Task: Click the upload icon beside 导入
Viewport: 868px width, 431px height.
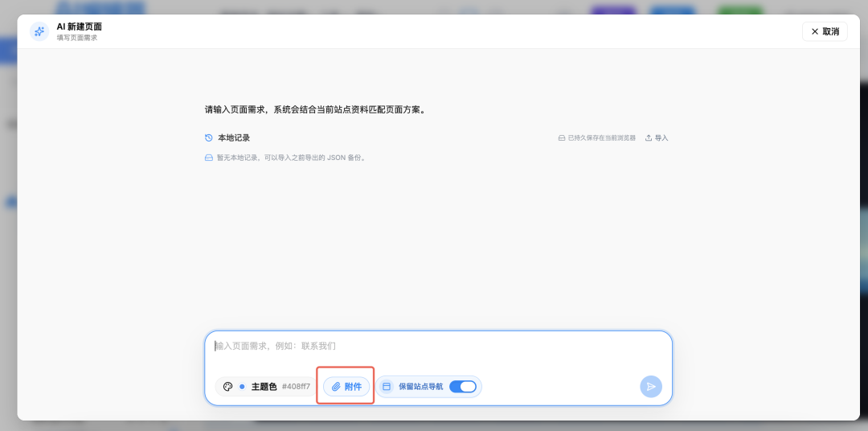Action: [x=649, y=138]
